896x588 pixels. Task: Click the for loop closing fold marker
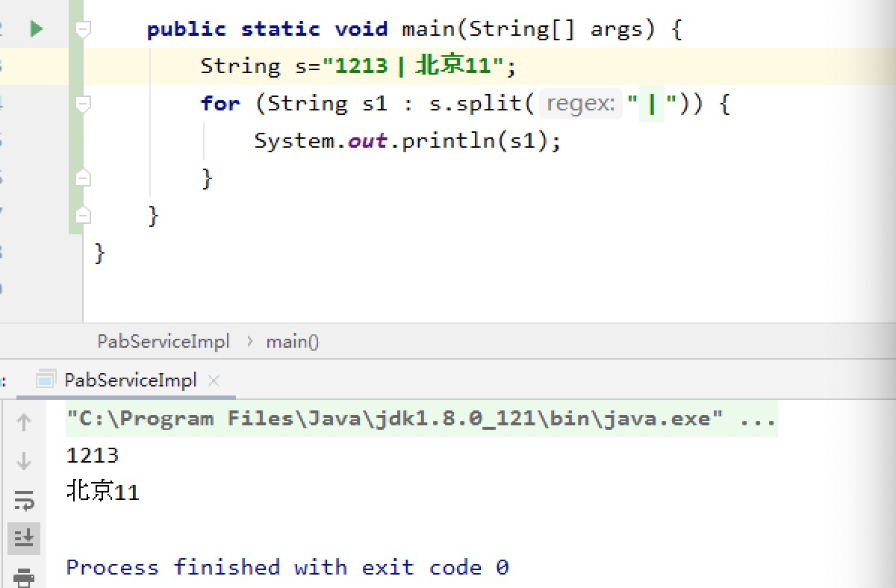tap(83, 178)
